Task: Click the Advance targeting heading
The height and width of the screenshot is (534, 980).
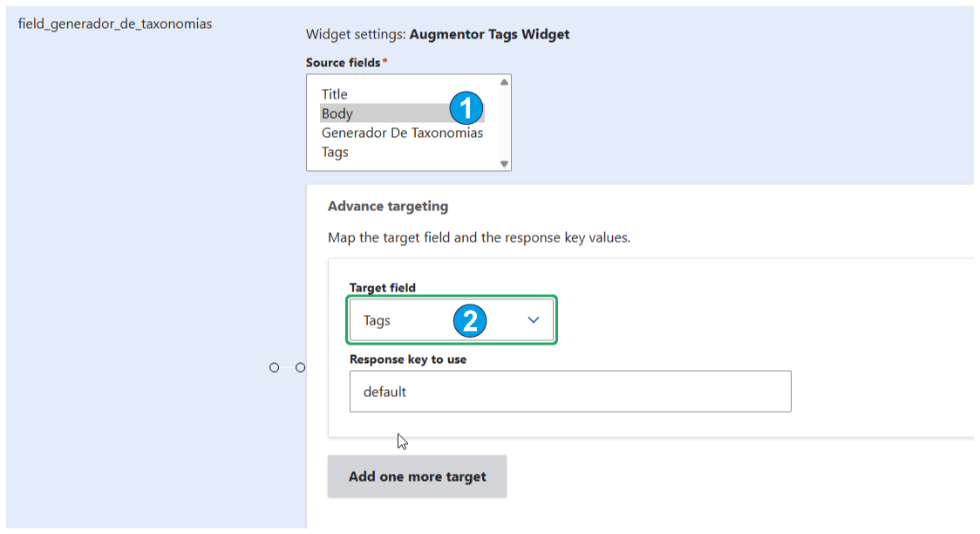Action: point(387,206)
